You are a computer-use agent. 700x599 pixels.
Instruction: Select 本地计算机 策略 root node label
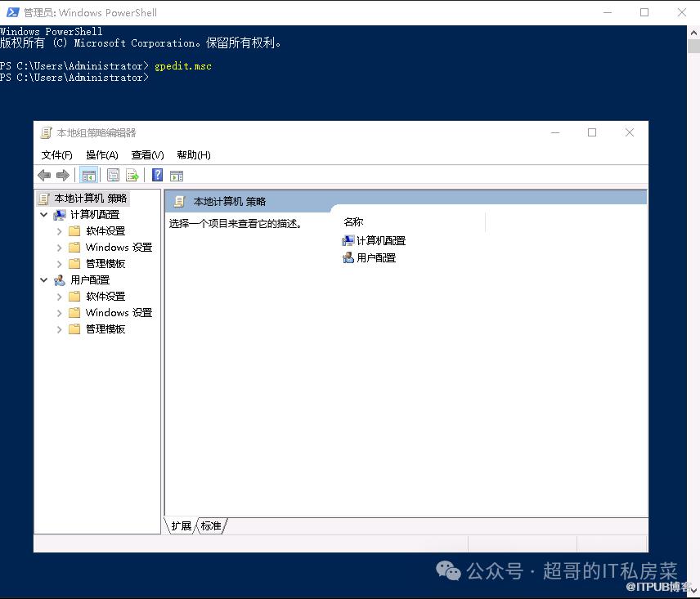[91, 199]
